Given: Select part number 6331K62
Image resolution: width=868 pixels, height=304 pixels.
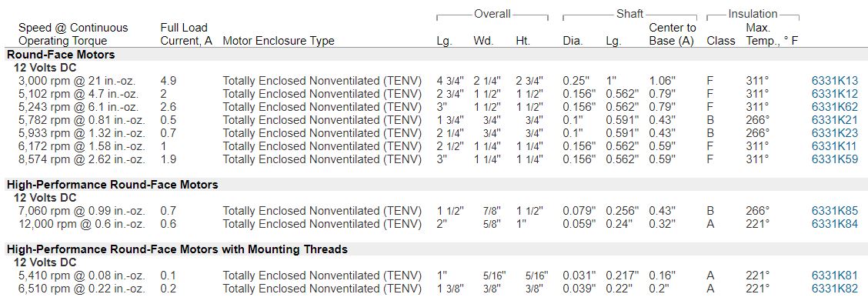Looking at the screenshot, I should [x=834, y=107].
